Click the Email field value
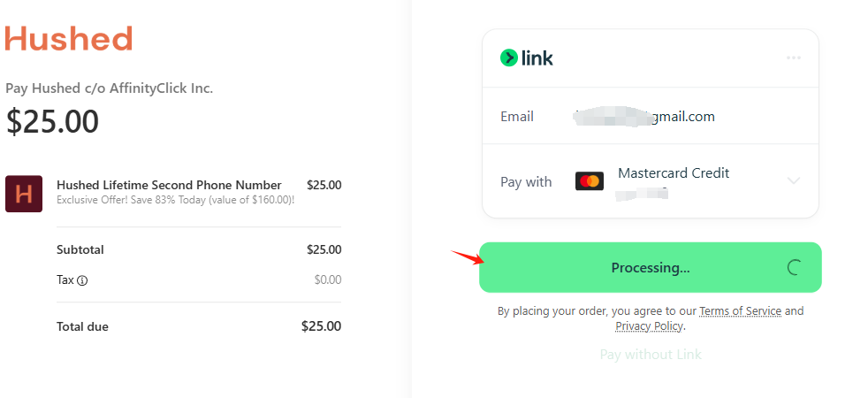The image size is (868, 398). click(x=643, y=116)
